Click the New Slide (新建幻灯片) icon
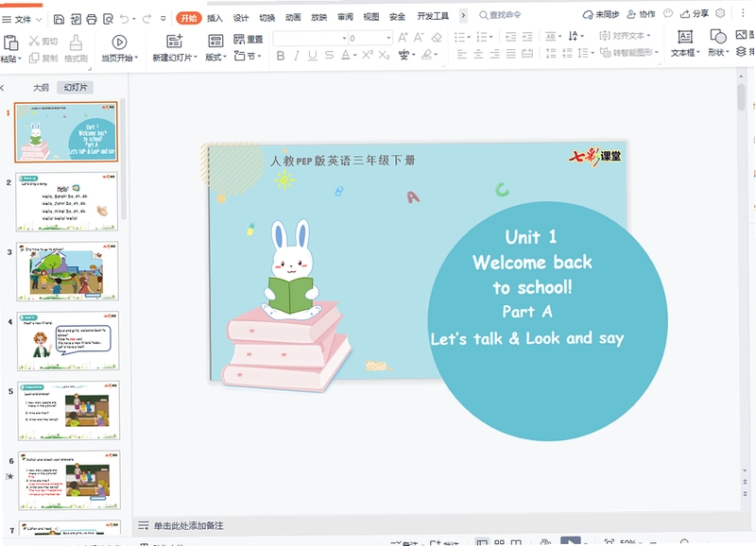 click(x=174, y=42)
